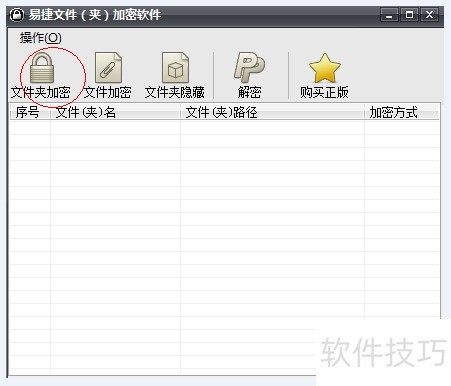Viewport: 451px width, 386px height.
Task: Click the 文件(夹)路径 column header
Action: tap(272, 112)
